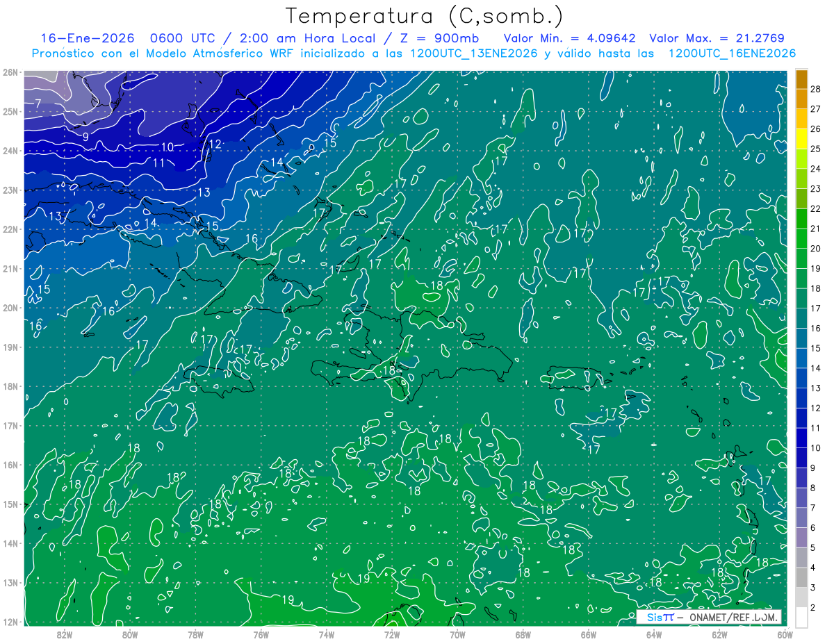Image resolution: width=834 pixels, height=644 pixels.
Task: Click the '14N' latitude axis label
Action: click(x=10, y=543)
